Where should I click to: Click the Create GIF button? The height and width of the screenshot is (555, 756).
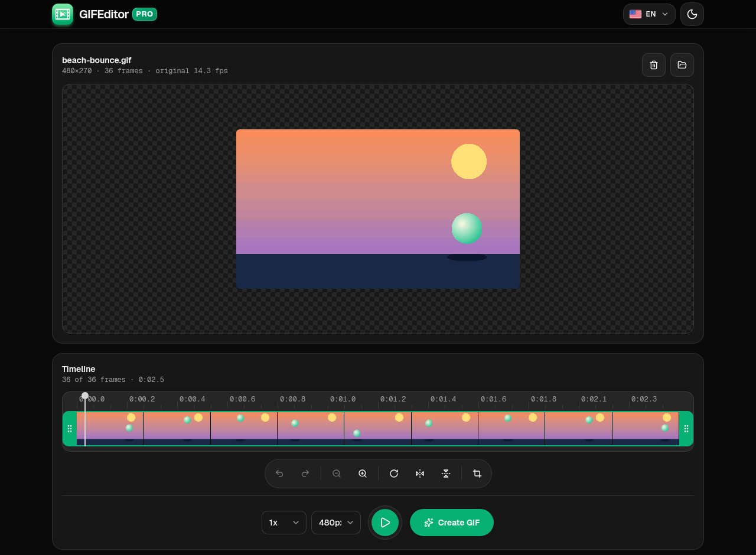pyautogui.click(x=452, y=523)
